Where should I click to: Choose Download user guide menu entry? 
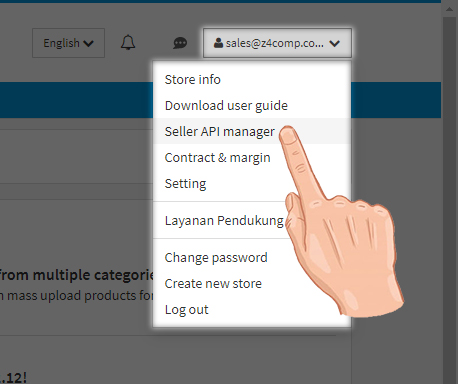(x=252, y=105)
